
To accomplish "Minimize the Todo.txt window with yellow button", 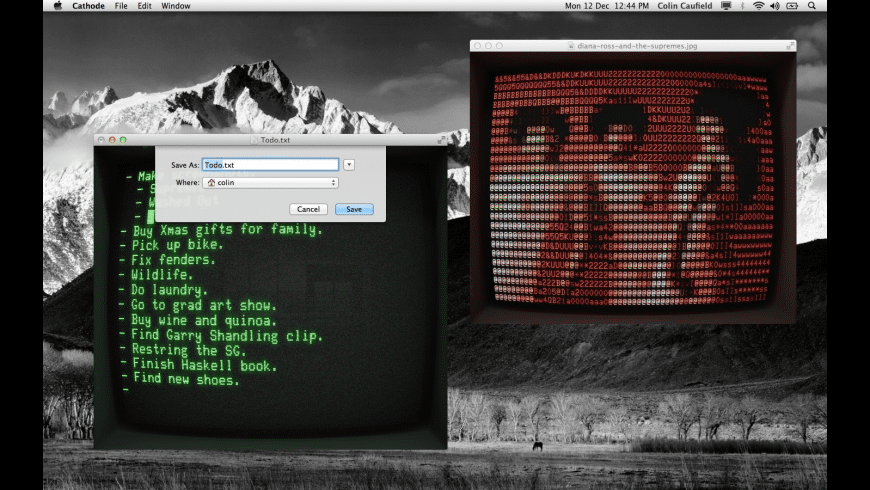I will [x=112, y=140].
